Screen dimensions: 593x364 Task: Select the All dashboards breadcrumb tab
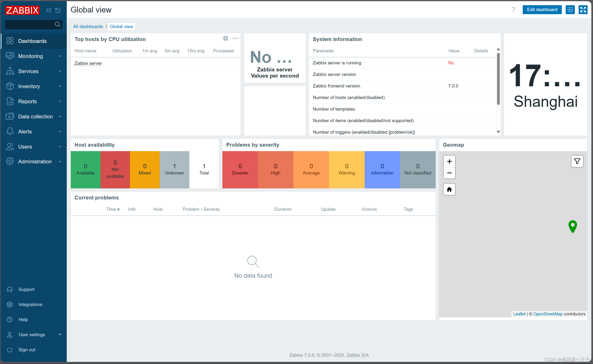pyautogui.click(x=88, y=26)
